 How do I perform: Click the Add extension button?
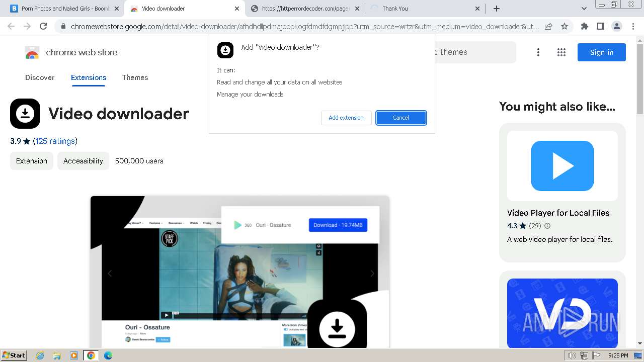click(346, 118)
